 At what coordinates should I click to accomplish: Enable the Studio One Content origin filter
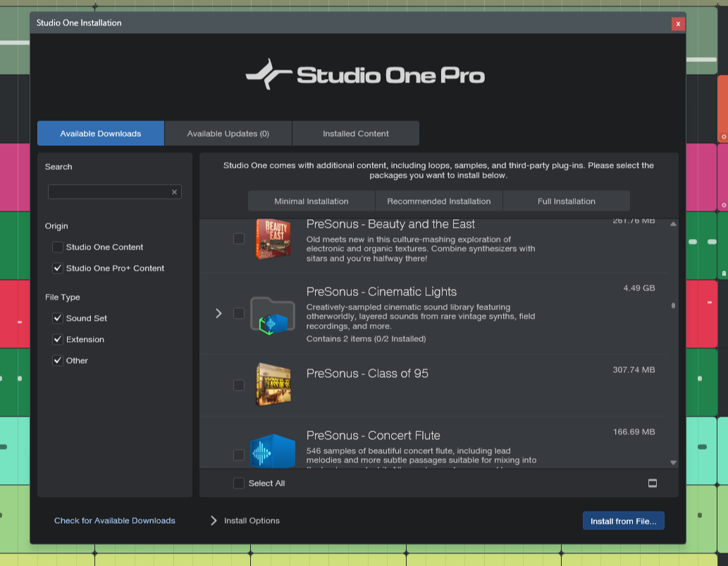(58, 247)
